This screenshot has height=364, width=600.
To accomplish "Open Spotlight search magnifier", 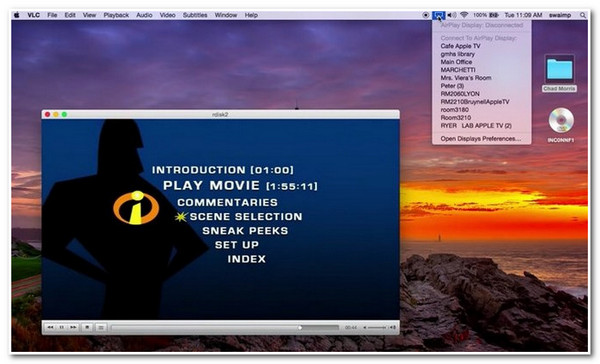I will pyautogui.click(x=582, y=15).
